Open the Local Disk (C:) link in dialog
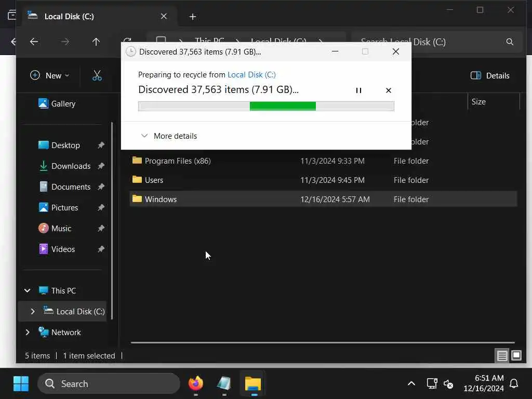 pyautogui.click(x=251, y=75)
